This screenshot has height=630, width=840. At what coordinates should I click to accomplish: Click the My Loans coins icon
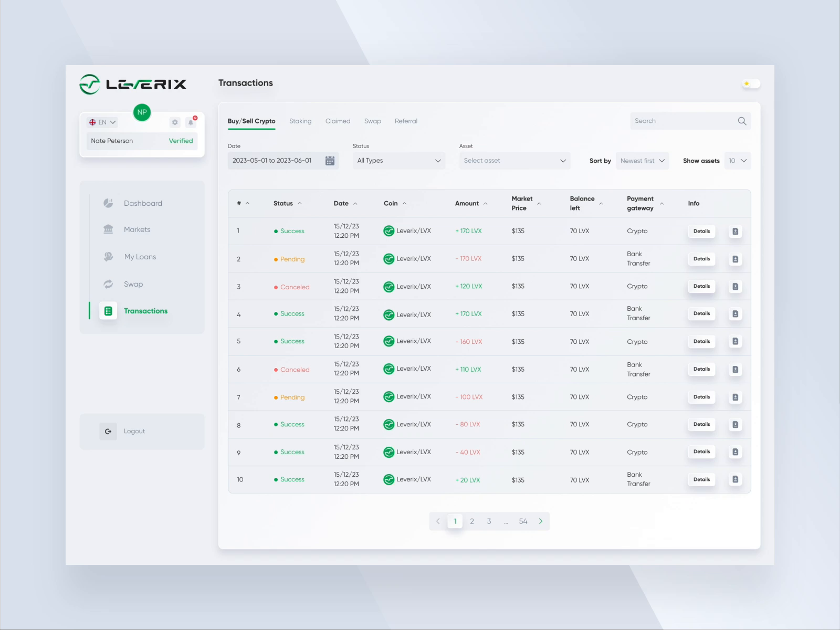(x=108, y=257)
